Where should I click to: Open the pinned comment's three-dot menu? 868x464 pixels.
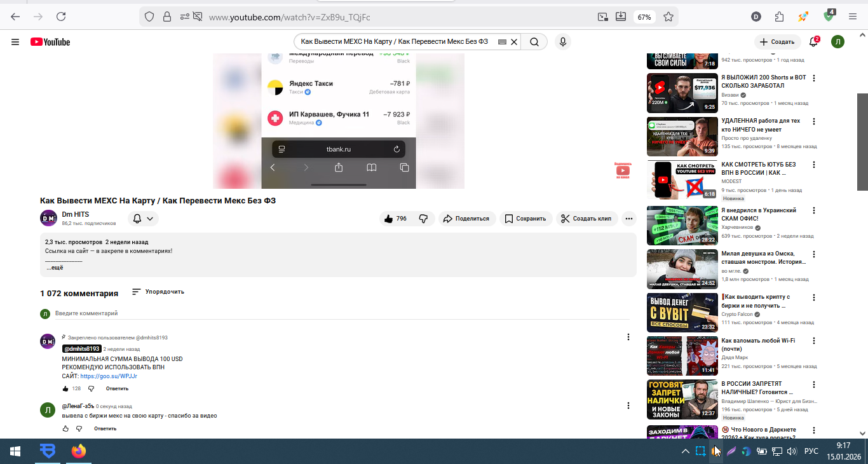628,337
